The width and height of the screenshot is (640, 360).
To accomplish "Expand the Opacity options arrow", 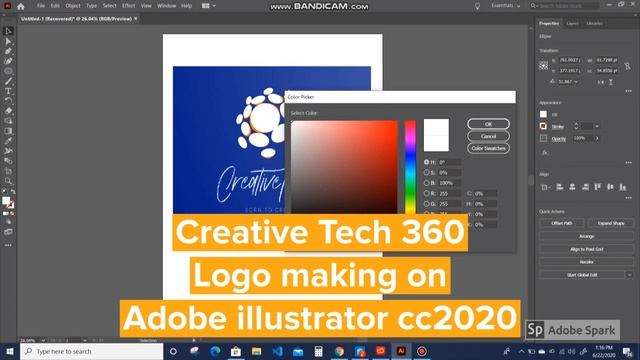I will [x=597, y=138].
